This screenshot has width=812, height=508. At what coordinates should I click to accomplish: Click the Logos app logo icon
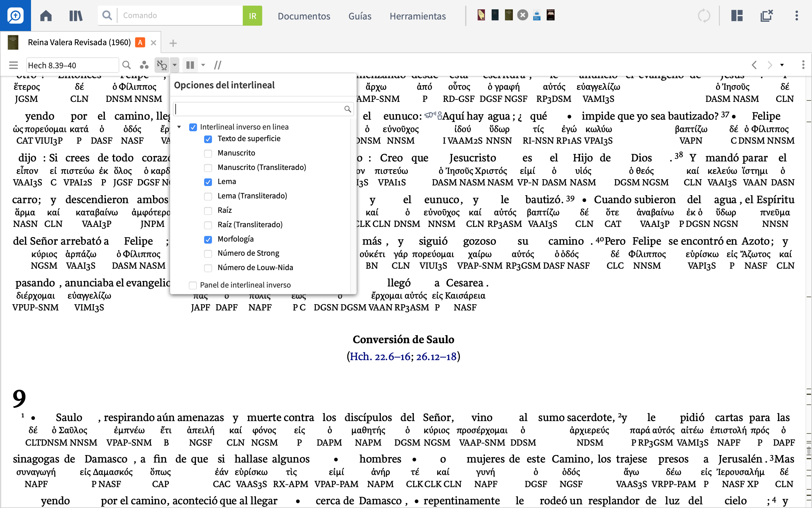[16, 16]
